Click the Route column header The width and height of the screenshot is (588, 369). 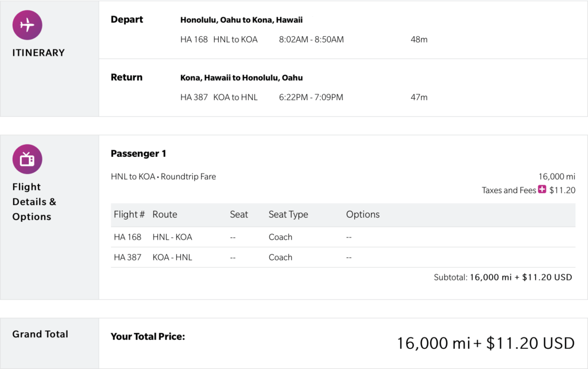165,214
